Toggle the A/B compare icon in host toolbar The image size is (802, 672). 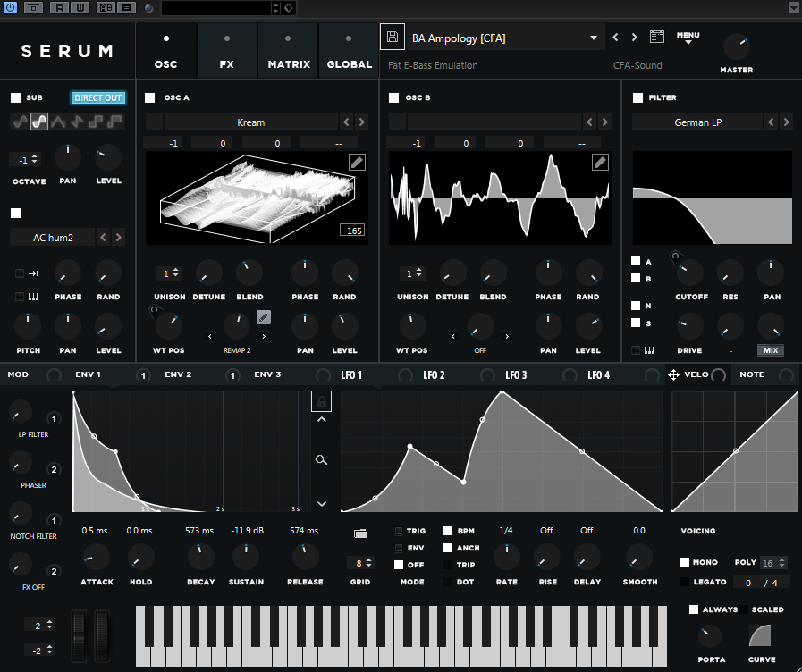pos(106,8)
